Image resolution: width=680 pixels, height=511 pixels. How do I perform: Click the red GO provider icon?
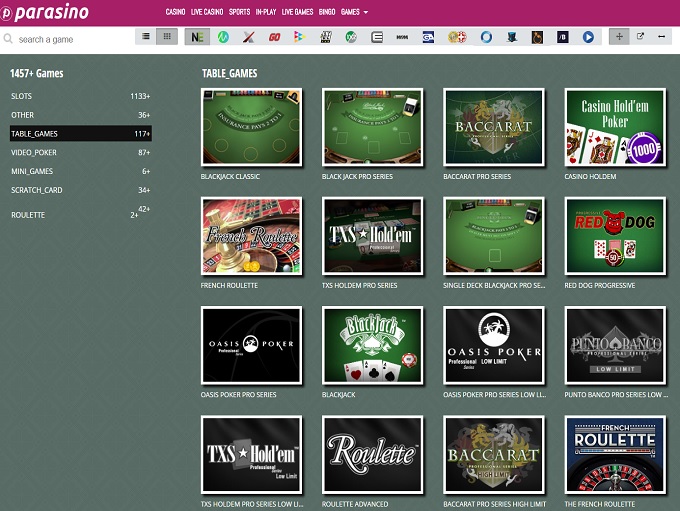pos(274,37)
